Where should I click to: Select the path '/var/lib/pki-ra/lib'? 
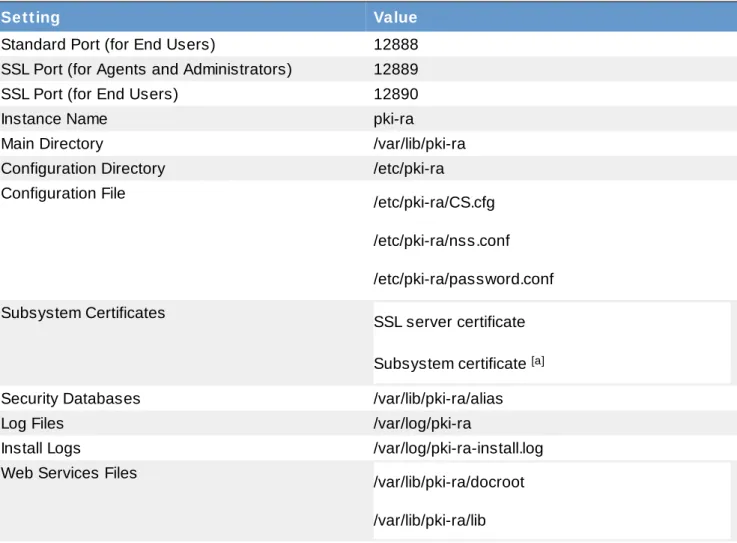coord(430,521)
